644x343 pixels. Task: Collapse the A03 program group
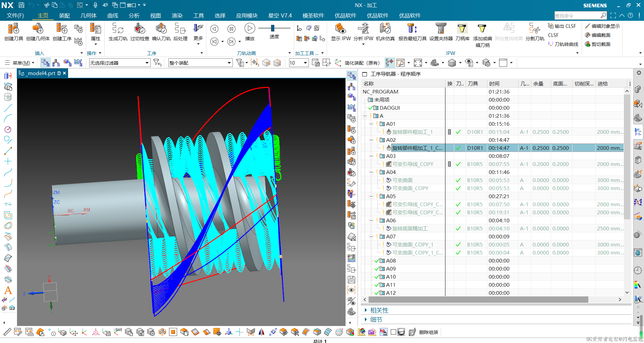click(371, 156)
